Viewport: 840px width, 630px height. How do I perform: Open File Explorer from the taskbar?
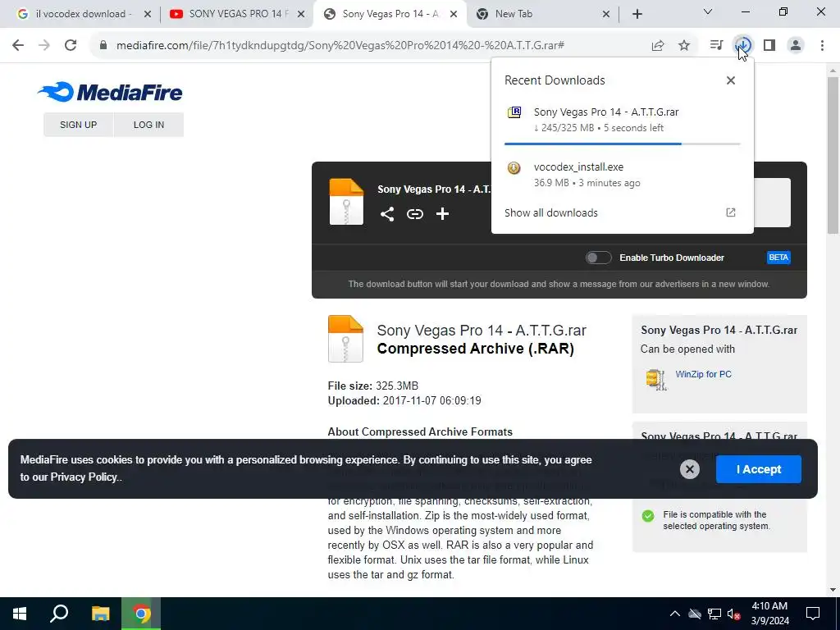coord(100,614)
